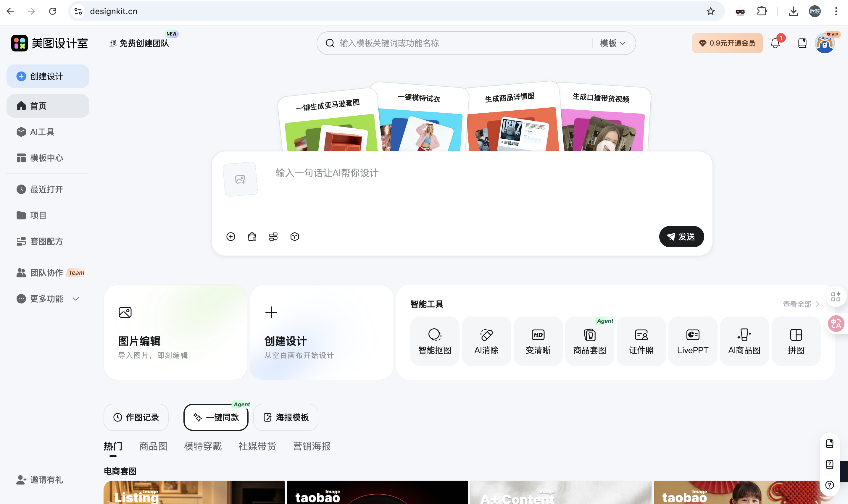848x504 pixels.
Task: Open the LivePPT tool
Action: (692, 341)
